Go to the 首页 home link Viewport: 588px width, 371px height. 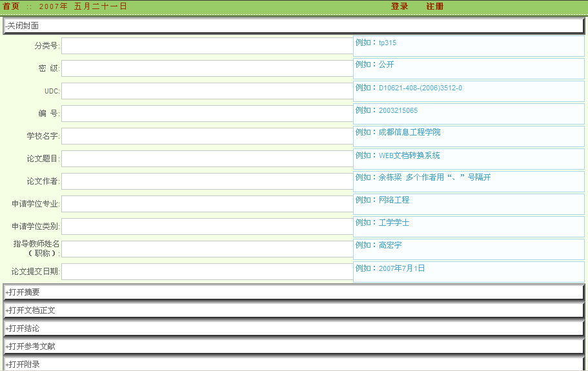[x=11, y=6]
